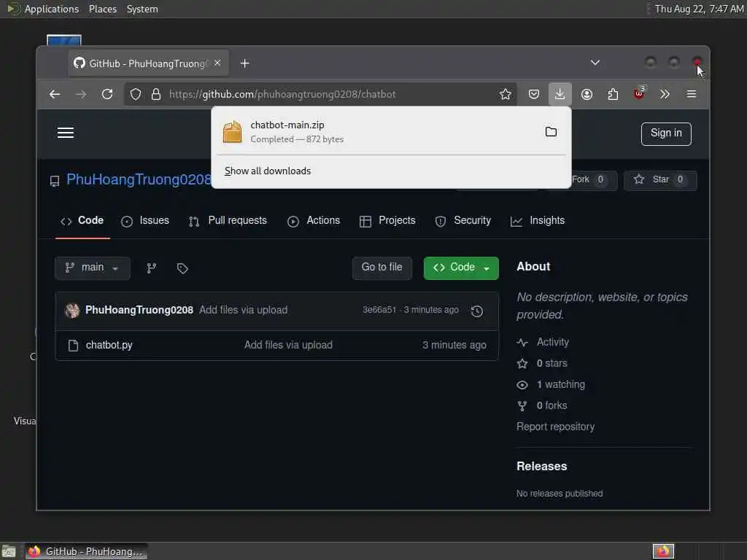Open the Security tab

click(463, 220)
